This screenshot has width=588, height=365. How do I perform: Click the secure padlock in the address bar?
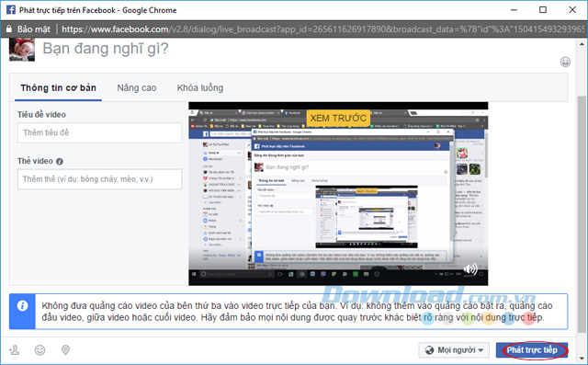(x=9, y=29)
